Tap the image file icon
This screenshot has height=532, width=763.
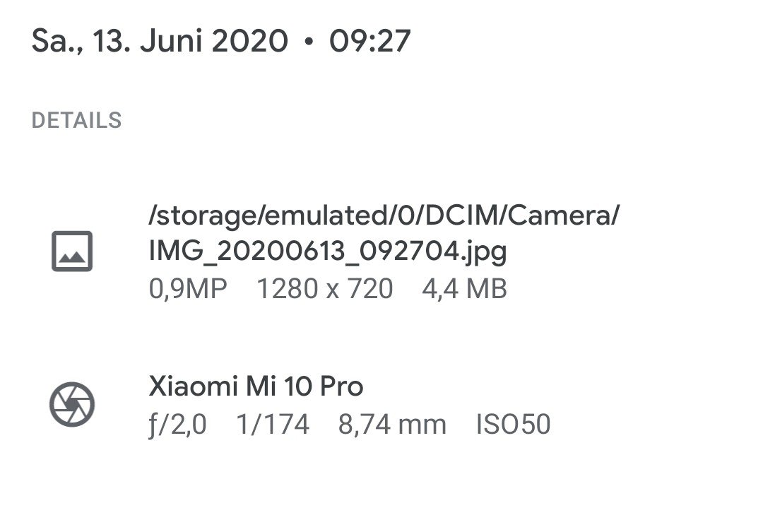72,251
